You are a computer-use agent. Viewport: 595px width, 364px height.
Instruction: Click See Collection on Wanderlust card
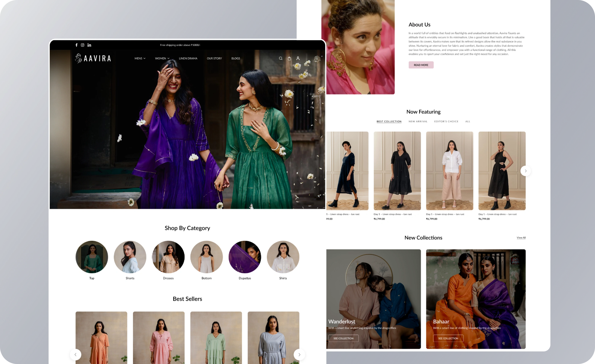click(343, 338)
